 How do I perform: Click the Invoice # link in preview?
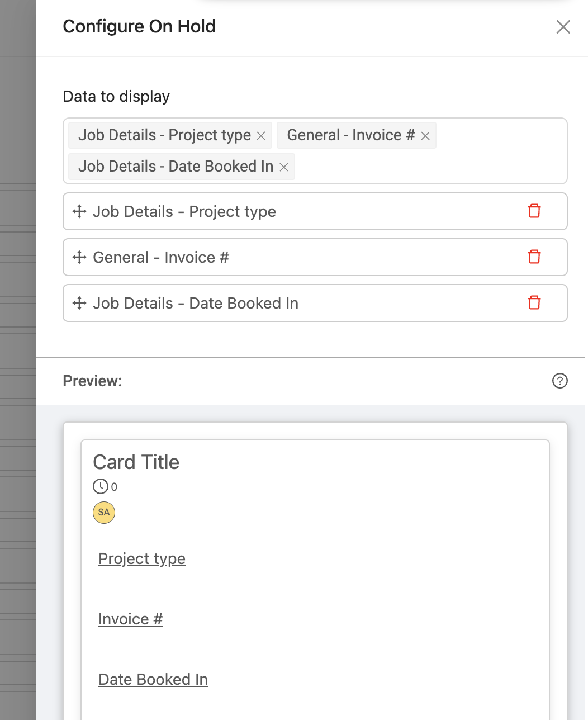tap(131, 619)
